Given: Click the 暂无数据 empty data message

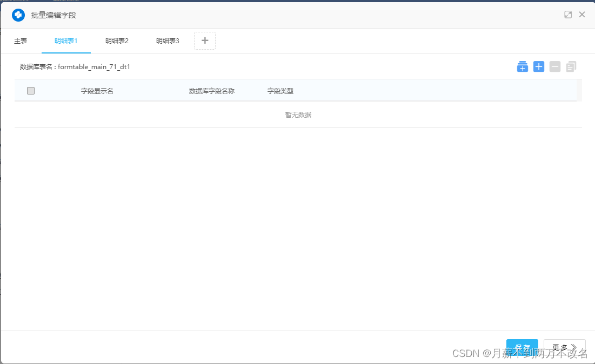Looking at the screenshot, I should click(298, 114).
